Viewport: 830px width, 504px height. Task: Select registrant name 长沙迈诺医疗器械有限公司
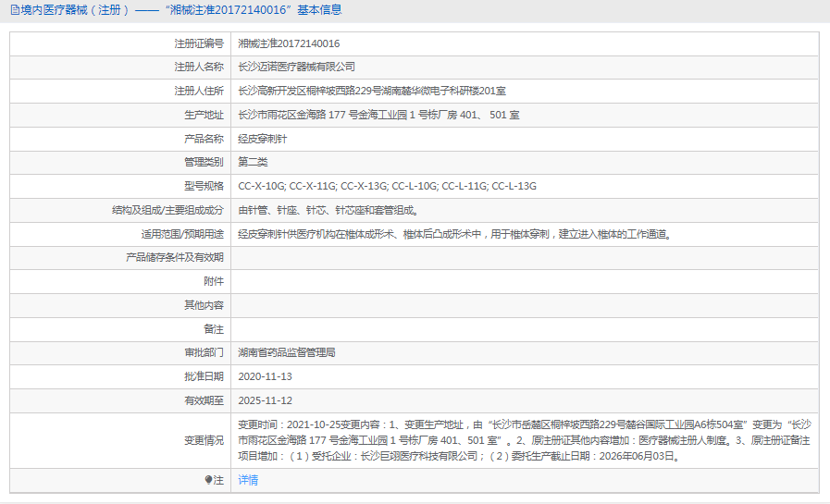pyautogui.click(x=296, y=68)
